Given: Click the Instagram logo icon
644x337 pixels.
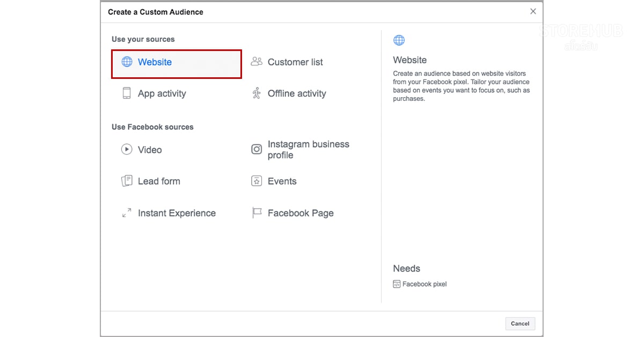Looking at the screenshot, I should [x=257, y=149].
